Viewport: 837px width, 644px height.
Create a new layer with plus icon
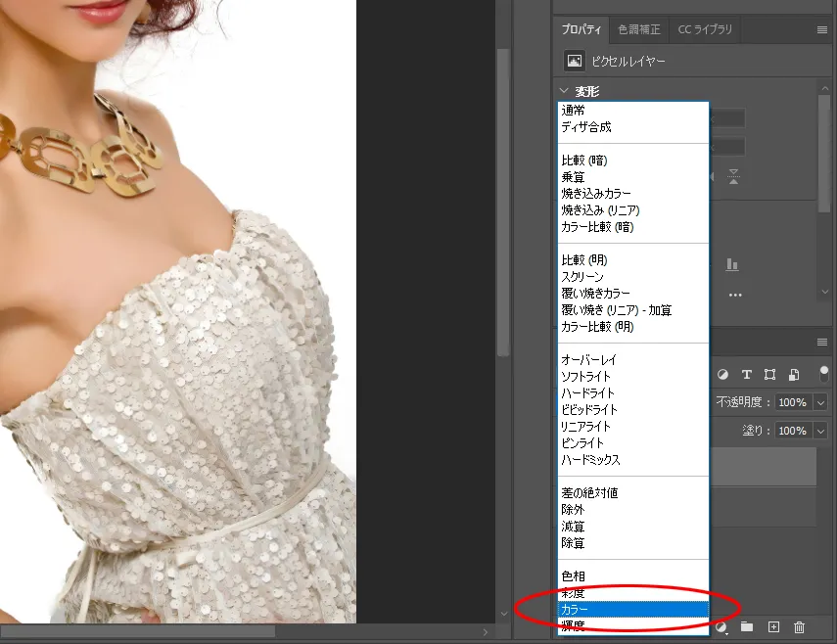(773, 626)
